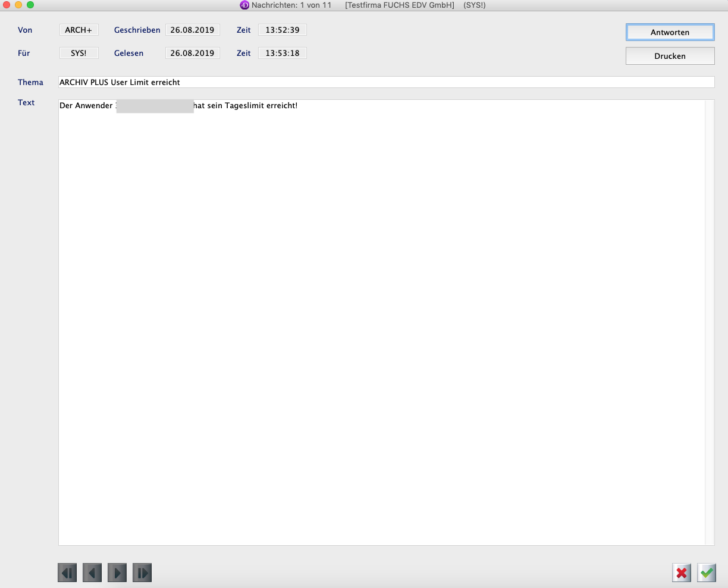Go to the previous message

coord(92,573)
